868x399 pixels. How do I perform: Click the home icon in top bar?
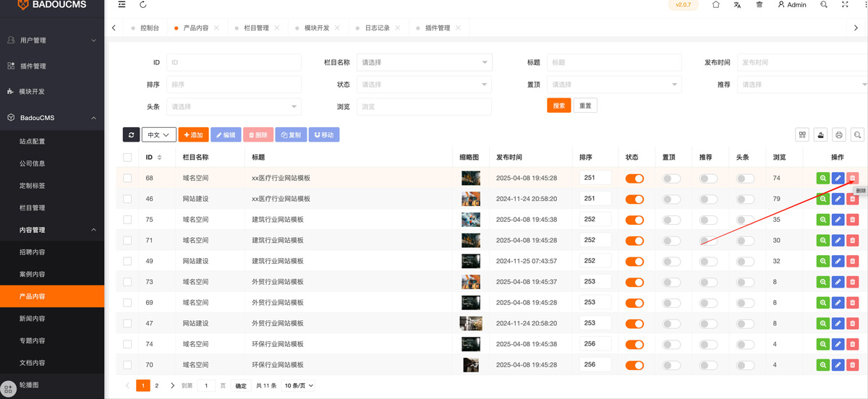point(715,5)
